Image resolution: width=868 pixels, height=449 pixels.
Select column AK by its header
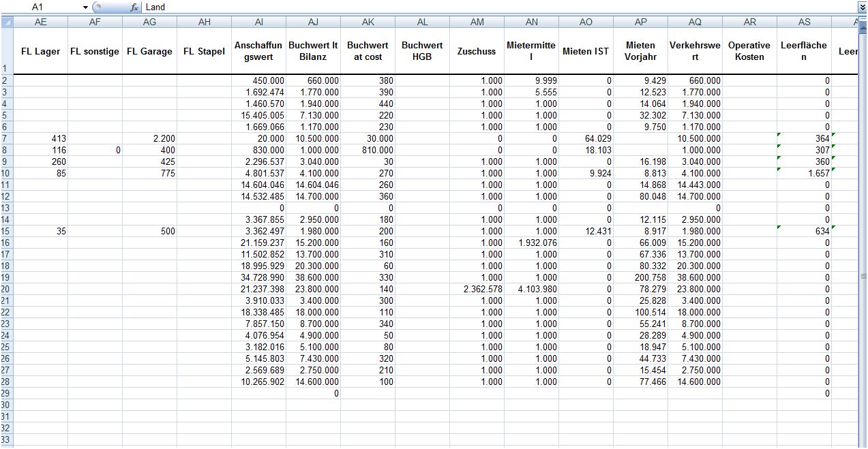(368, 22)
